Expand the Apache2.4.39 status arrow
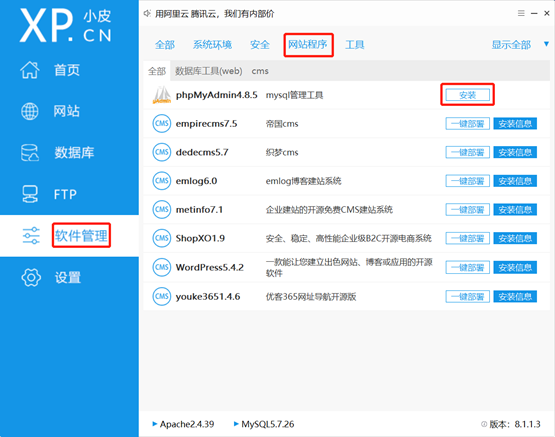The image size is (555, 437). click(x=154, y=424)
